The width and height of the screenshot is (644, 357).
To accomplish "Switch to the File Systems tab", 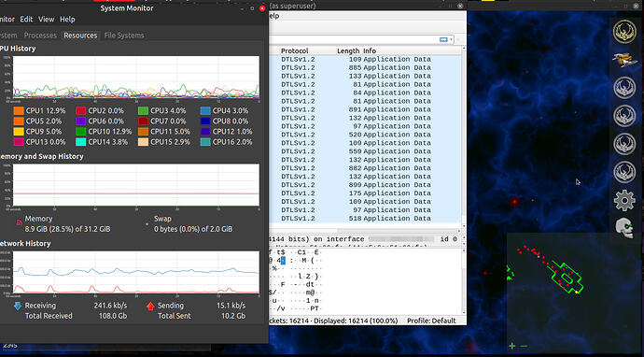I will pyautogui.click(x=124, y=36).
